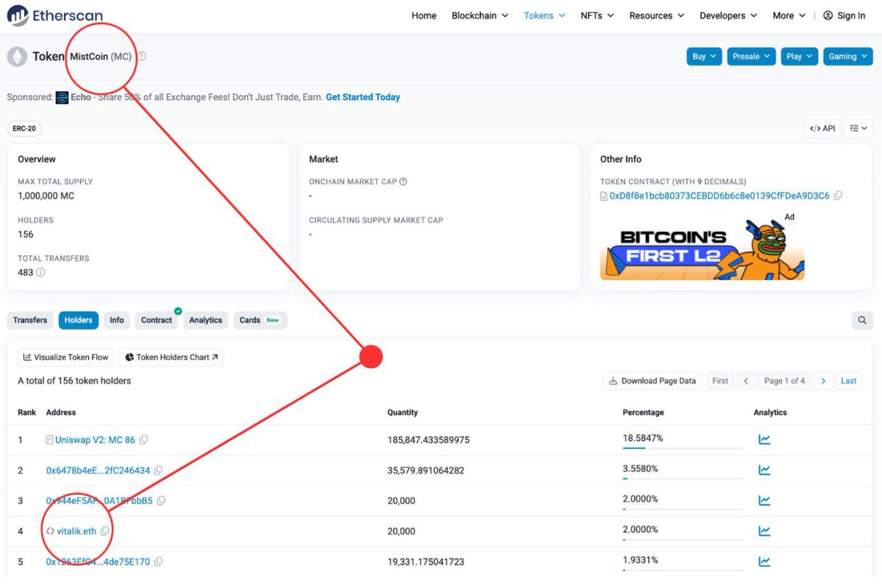Open the Get Started Today sponsored link
Screen dimensions: 882x588
point(363,97)
